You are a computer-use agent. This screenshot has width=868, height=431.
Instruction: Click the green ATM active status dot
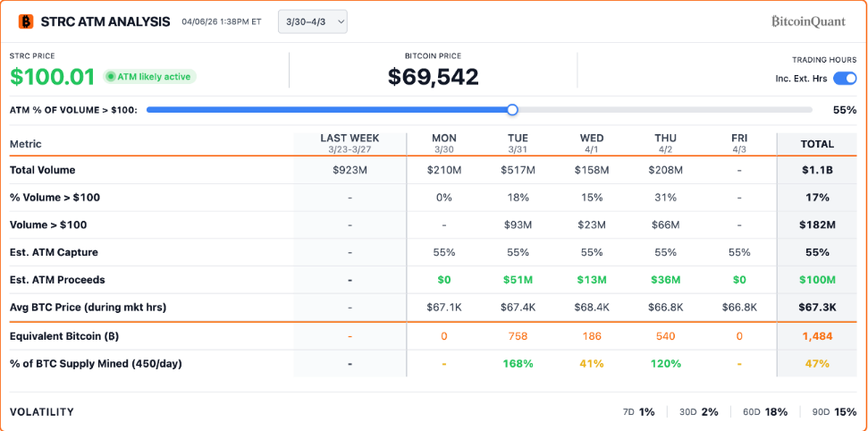111,76
